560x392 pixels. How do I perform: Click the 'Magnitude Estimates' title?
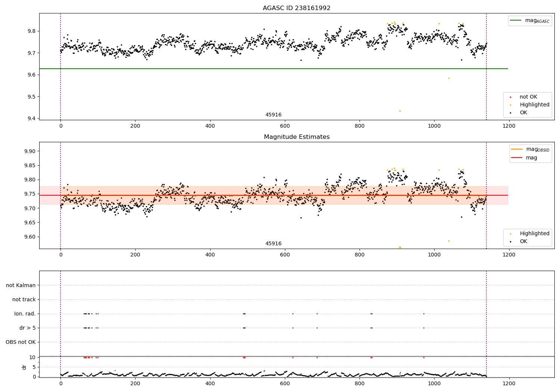pos(297,137)
